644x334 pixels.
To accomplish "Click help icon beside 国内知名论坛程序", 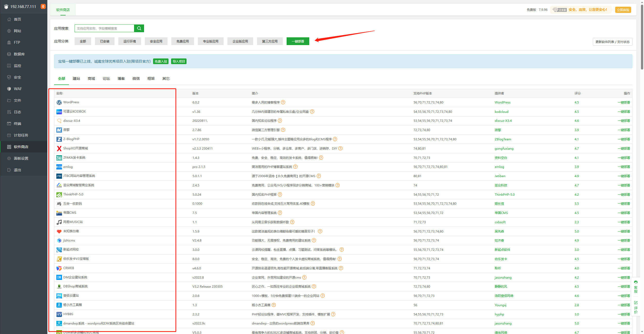I will pyautogui.click(x=280, y=121).
